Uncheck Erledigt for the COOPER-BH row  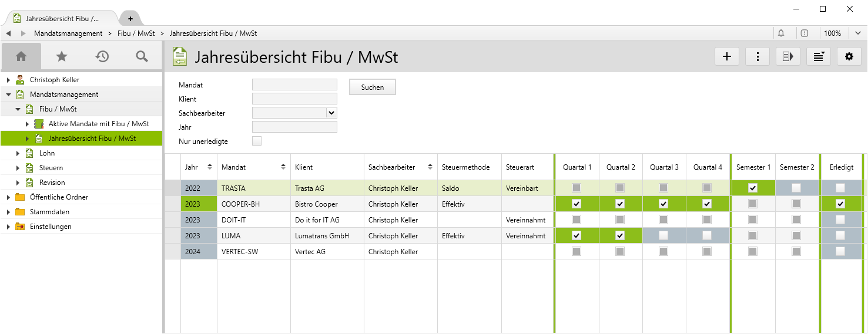tap(840, 204)
